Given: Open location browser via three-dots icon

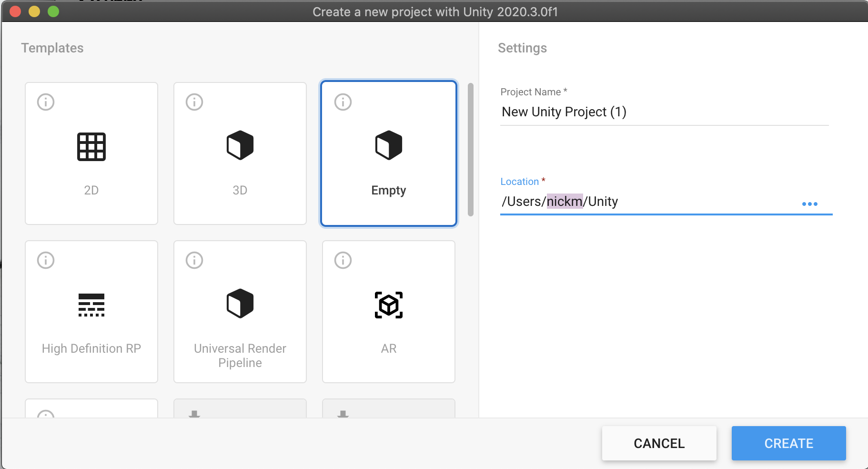Looking at the screenshot, I should [x=810, y=204].
